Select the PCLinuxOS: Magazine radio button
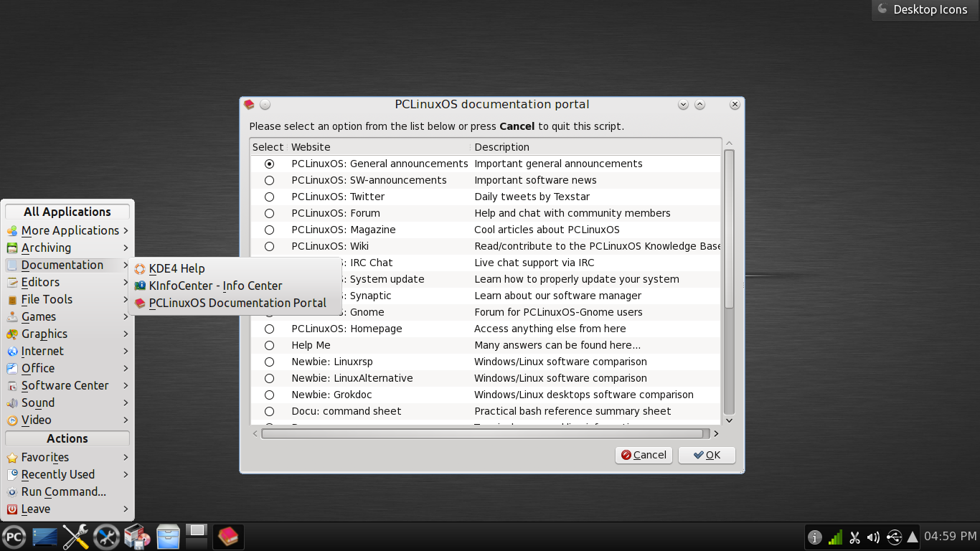The height and width of the screenshot is (551, 980). pyautogui.click(x=269, y=230)
